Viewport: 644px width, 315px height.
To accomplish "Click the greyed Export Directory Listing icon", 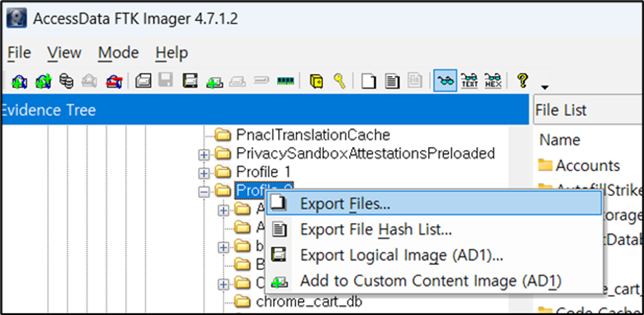I will click(415, 80).
